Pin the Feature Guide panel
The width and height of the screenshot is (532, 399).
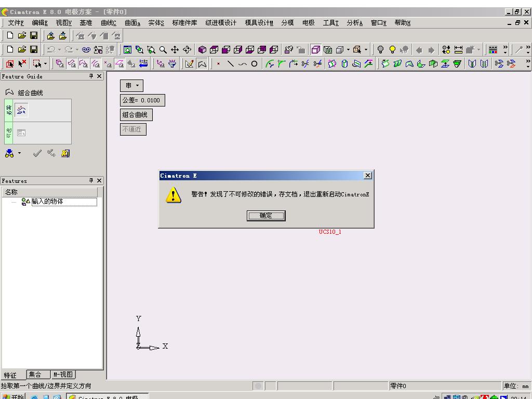coord(91,76)
